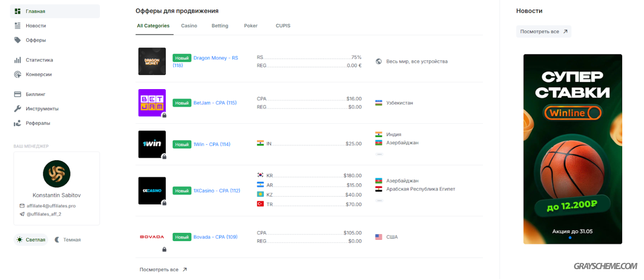Click the Turkey flag next to TR
The width and height of the screenshot is (644, 280).
[260, 204]
